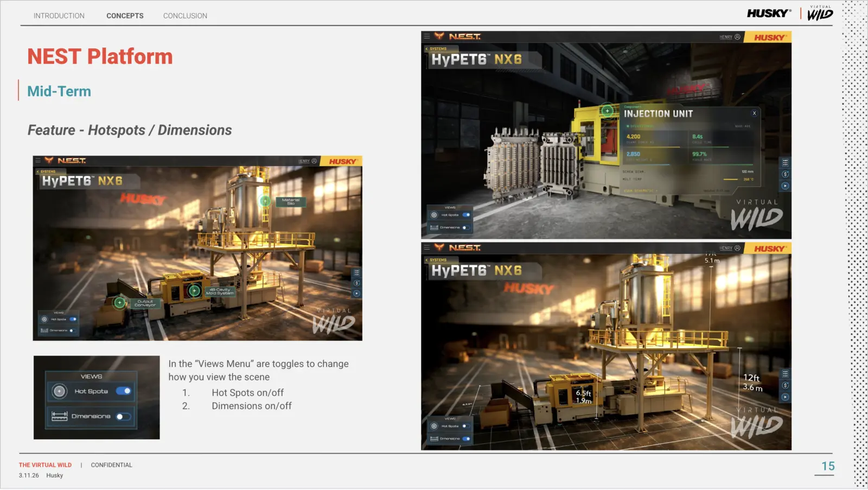Click the list icon in the Injection Unit screenshot
Viewport: 868px width, 490px height.
coord(785,162)
